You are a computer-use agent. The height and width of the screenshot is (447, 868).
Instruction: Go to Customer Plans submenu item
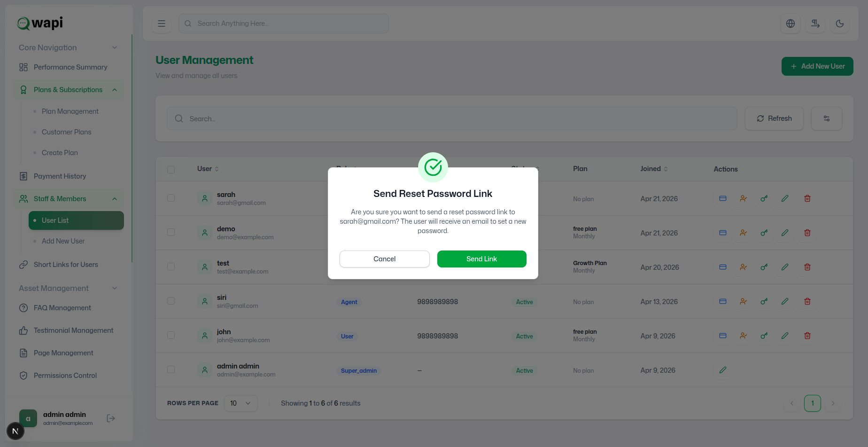(67, 132)
